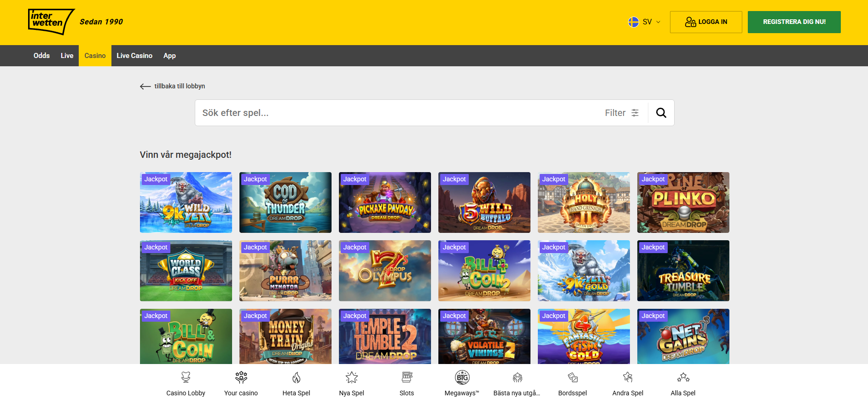
Task: Click the filter sliders icon
Action: tap(635, 113)
